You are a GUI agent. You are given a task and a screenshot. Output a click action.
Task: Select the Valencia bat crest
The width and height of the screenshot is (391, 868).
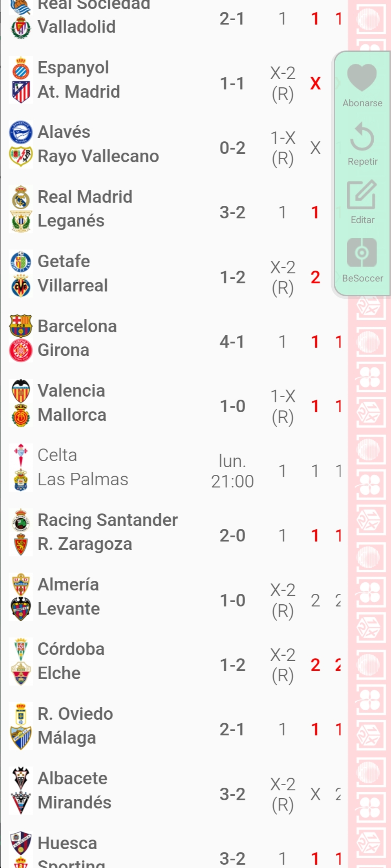tap(21, 391)
